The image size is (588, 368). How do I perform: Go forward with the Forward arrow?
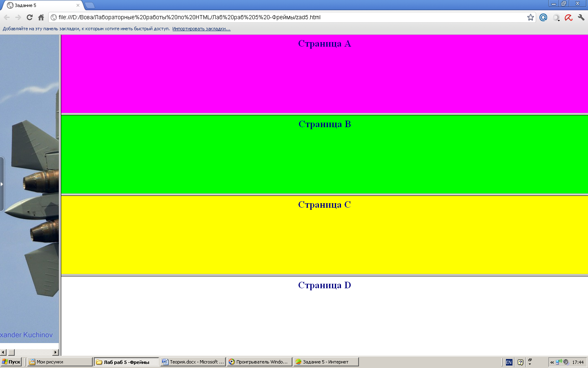[x=18, y=17]
